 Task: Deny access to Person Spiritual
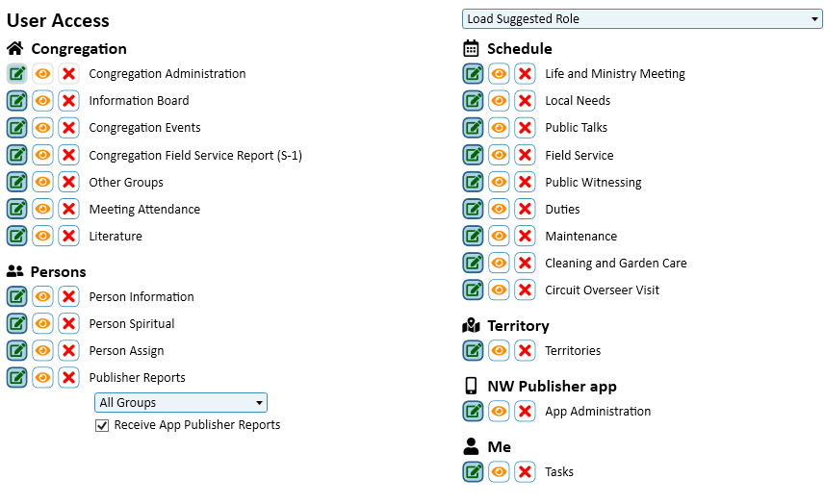tap(68, 324)
